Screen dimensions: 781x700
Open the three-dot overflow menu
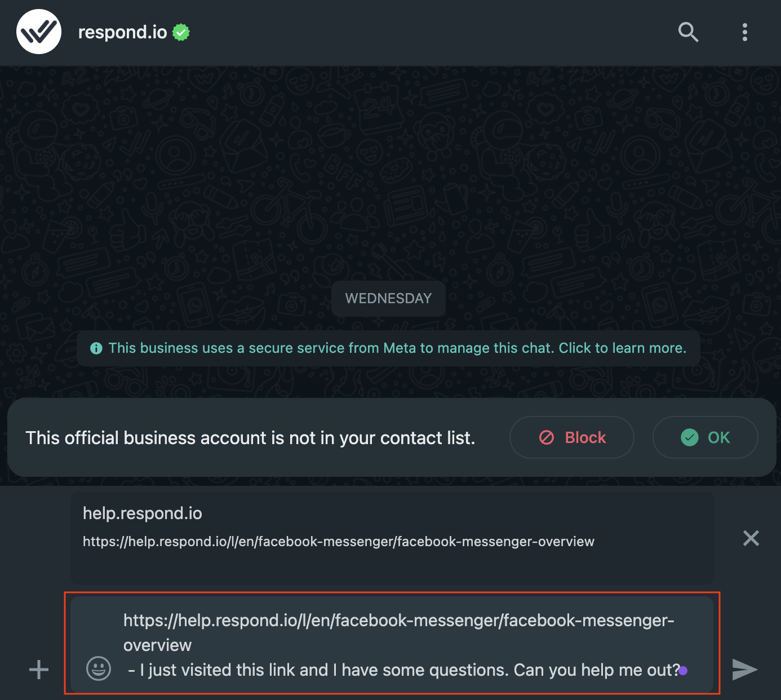(x=745, y=32)
